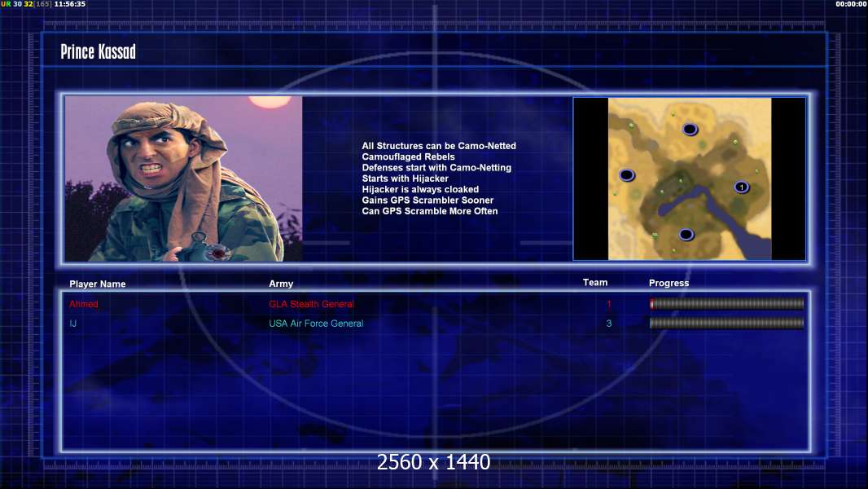Image resolution: width=868 pixels, height=489 pixels.
Task: Click 'Hijacker is always cloaked' line
Action: (x=420, y=189)
